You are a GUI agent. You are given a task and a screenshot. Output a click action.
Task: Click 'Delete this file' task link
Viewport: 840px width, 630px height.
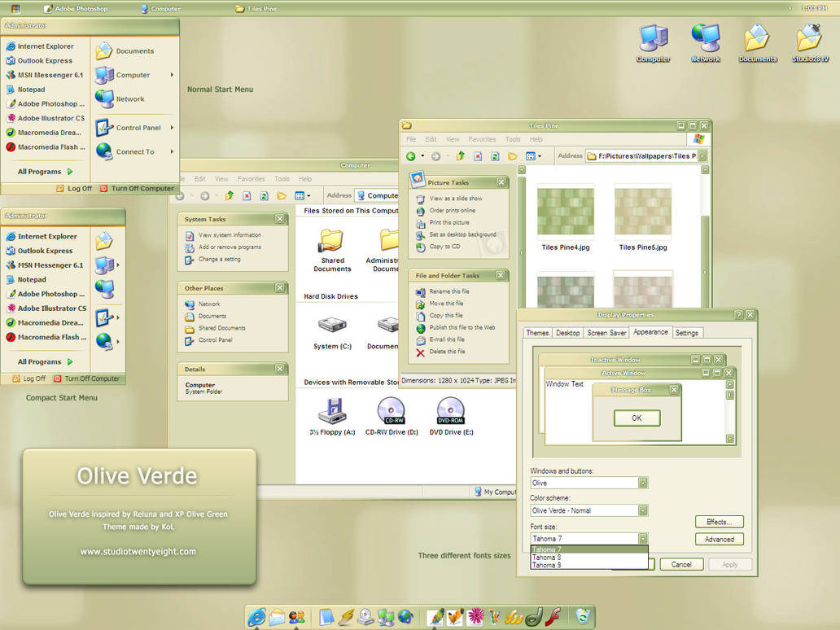click(448, 352)
